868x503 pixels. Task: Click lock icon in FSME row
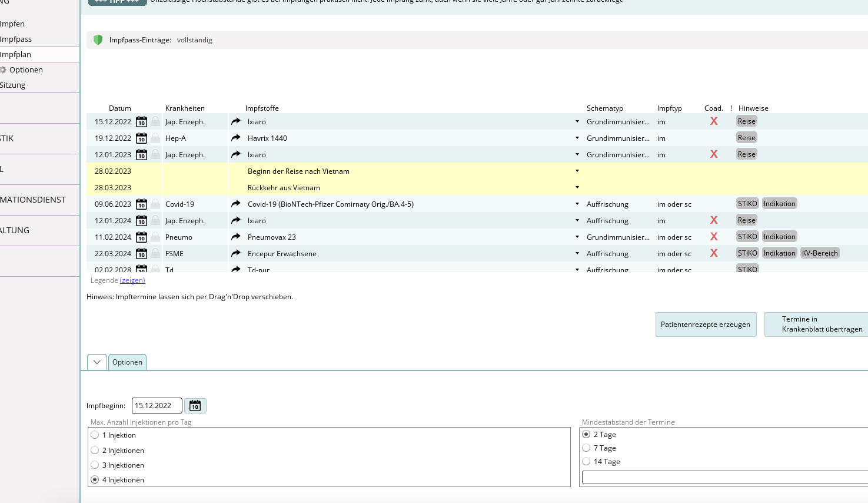tap(155, 253)
